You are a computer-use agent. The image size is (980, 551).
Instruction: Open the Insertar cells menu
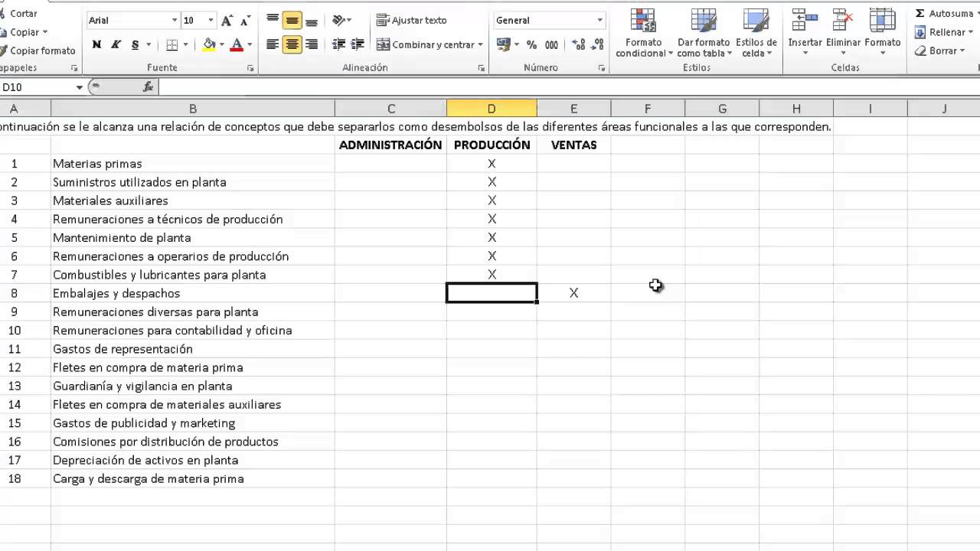click(805, 33)
